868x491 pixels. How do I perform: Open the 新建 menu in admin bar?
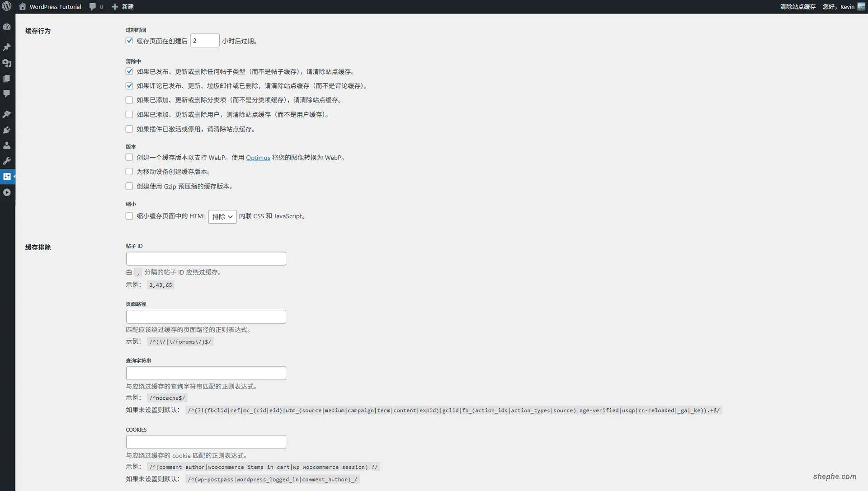tap(123, 6)
